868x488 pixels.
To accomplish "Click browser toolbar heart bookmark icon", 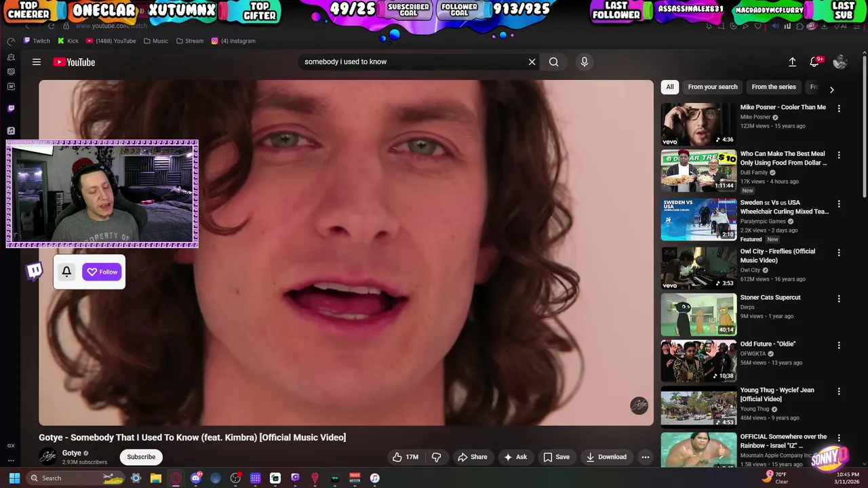I will click(x=758, y=26).
